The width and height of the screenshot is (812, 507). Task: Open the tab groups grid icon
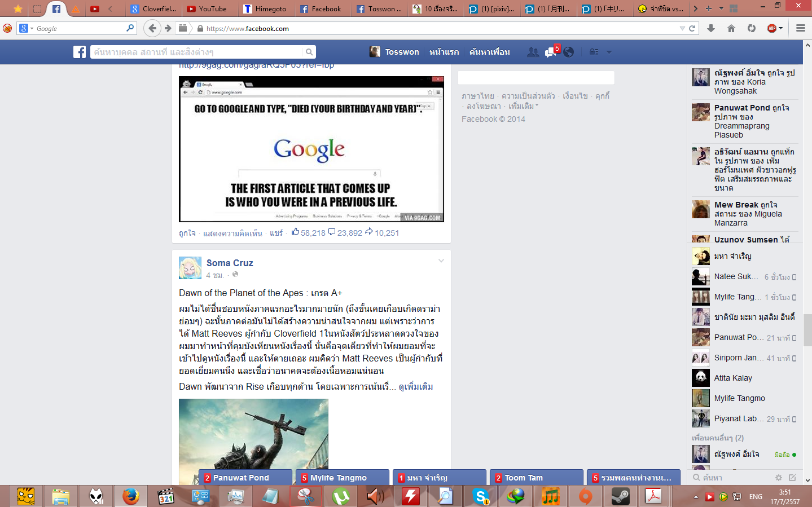point(734,8)
